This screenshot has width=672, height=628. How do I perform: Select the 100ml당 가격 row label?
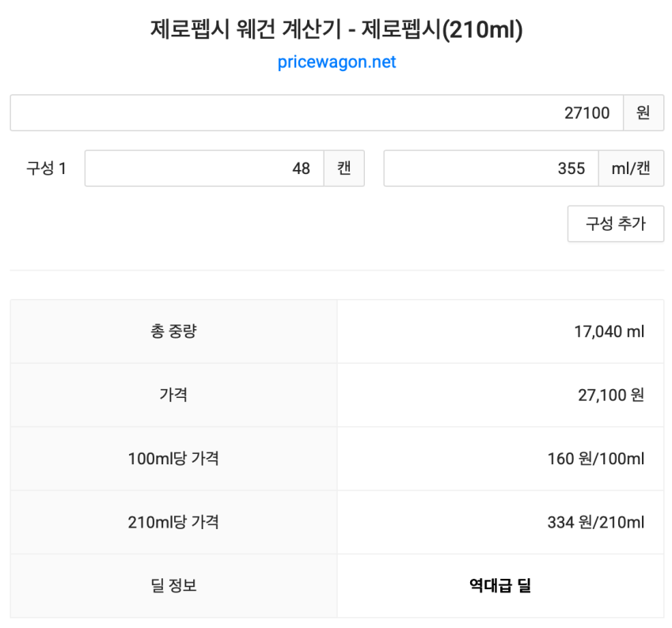(x=173, y=459)
